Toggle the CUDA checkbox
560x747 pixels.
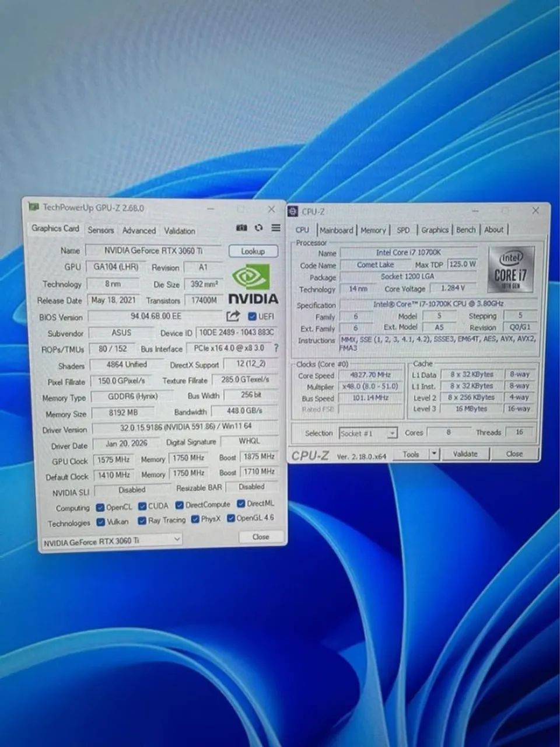click(x=142, y=506)
